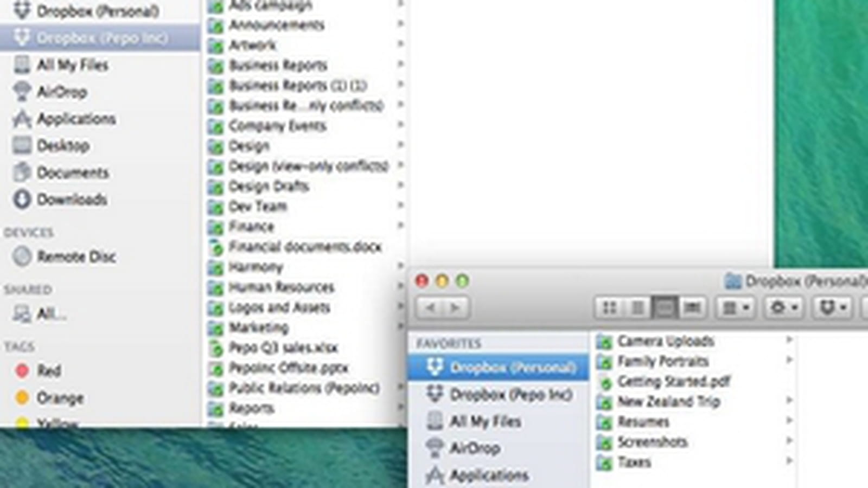This screenshot has height=488, width=868.
Task: Expand the Finance folder arrow
Action: (x=401, y=225)
